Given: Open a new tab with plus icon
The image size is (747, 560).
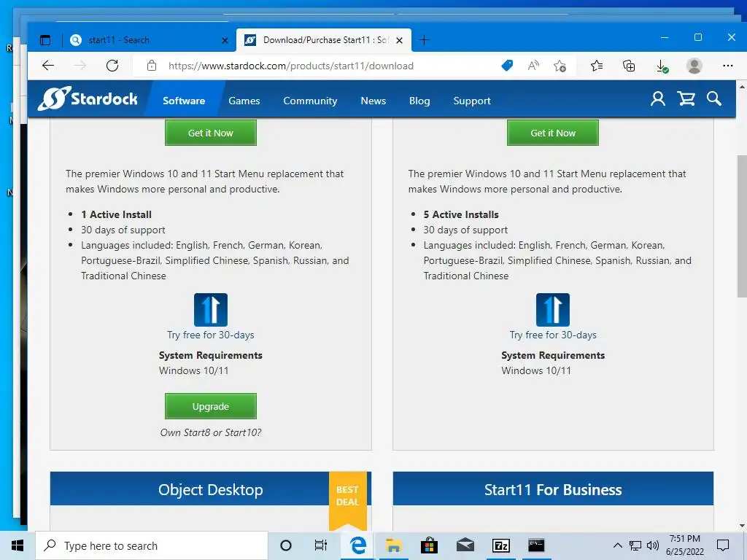Looking at the screenshot, I should [424, 40].
